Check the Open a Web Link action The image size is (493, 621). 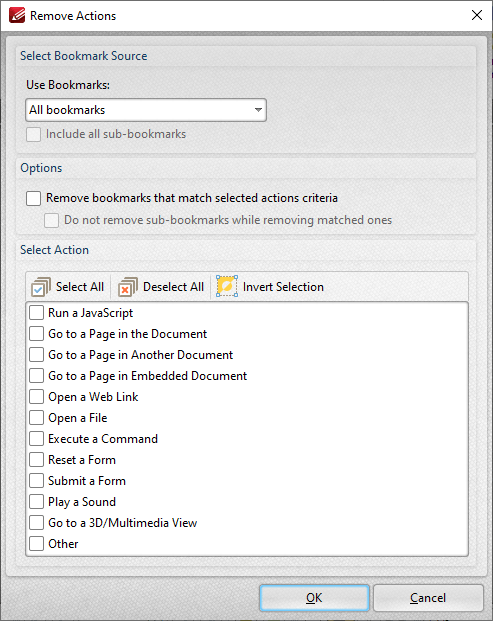[36, 397]
